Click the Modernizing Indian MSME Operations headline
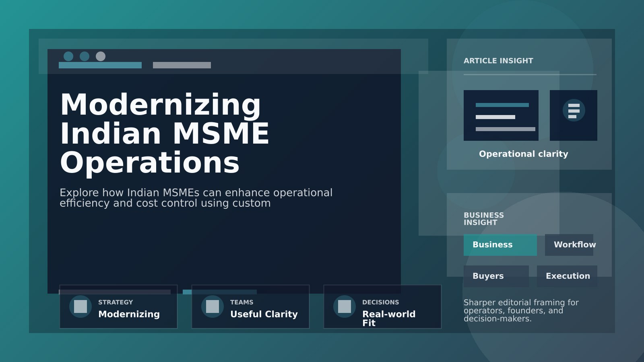Image resolution: width=644 pixels, height=362 pixels. tap(165, 134)
